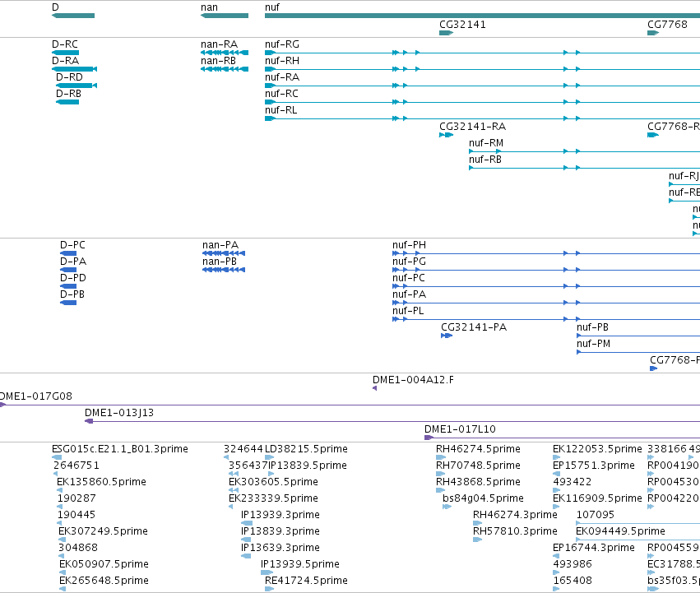Select the CG32141 gene arrow
Viewport: 700px width, 593px height.
click(x=446, y=33)
